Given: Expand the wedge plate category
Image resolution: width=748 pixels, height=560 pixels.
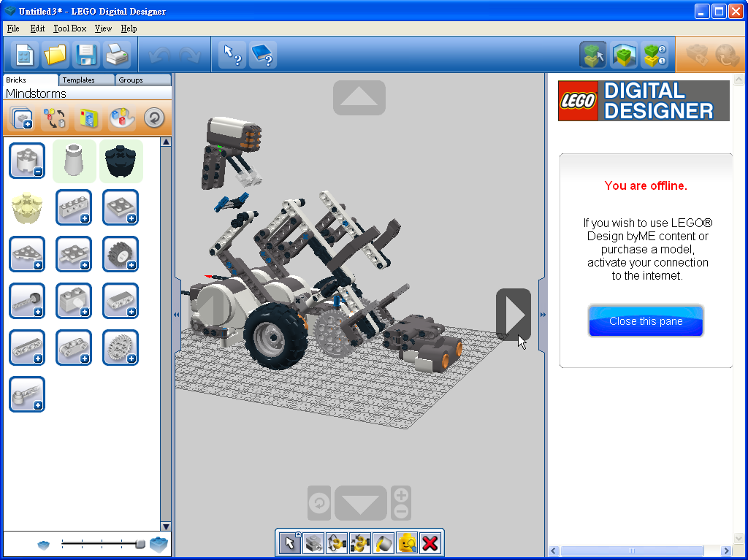Looking at the screenshot, I should pyautogui.click(x=27, y=254).
